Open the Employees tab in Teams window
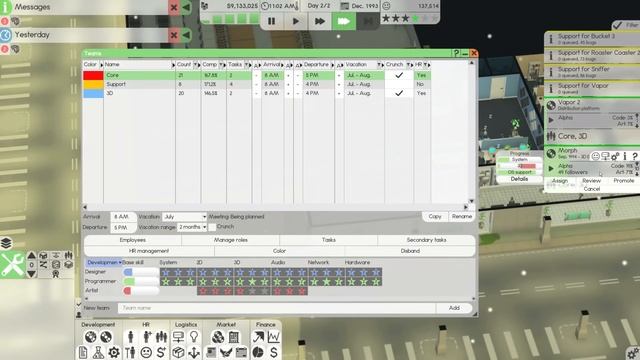 133,240
